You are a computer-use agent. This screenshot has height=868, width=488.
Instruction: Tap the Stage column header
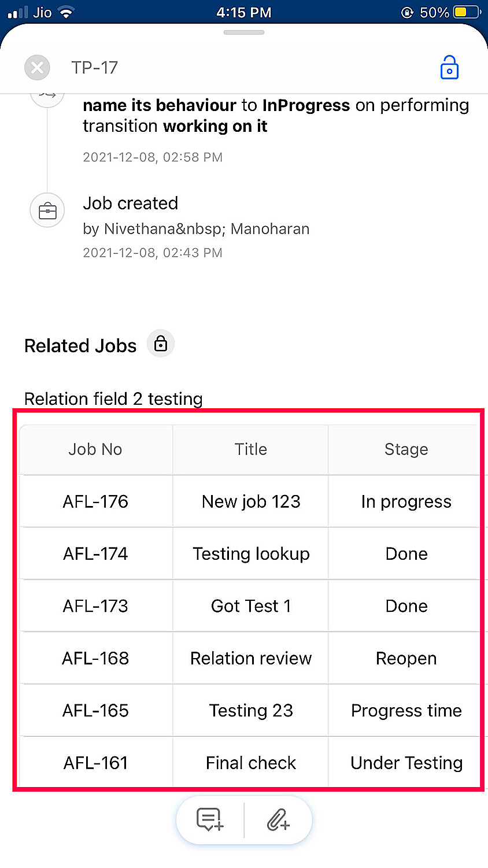[x=406, y=449]
